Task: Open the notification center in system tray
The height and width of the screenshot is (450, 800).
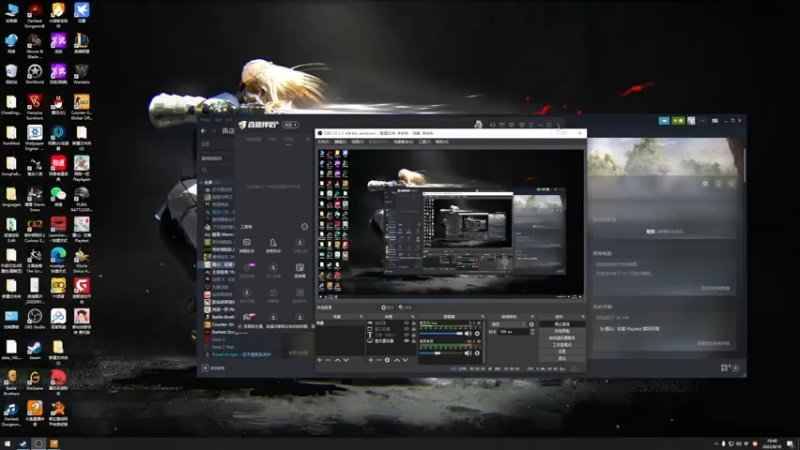Action: click(x=790, y=443)
